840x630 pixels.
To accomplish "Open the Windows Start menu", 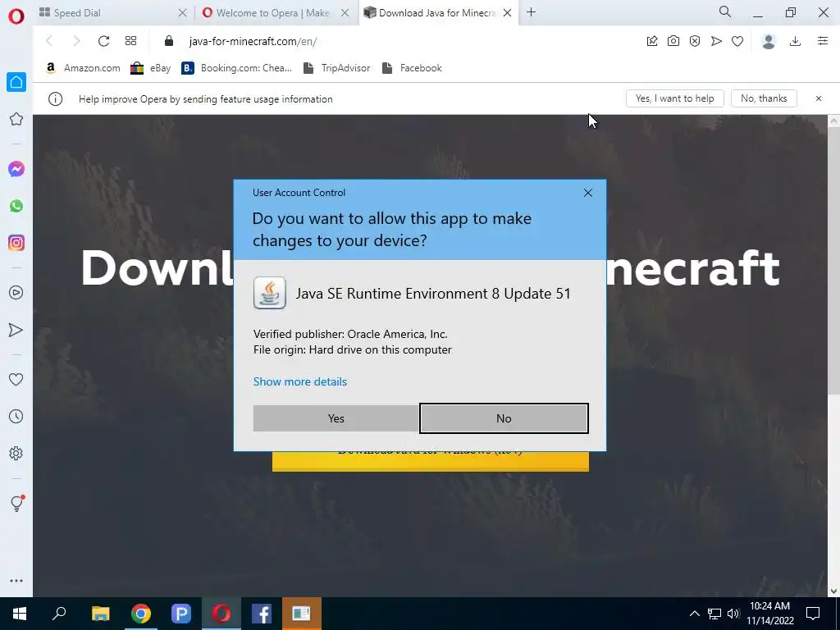I will coord(20,614).
